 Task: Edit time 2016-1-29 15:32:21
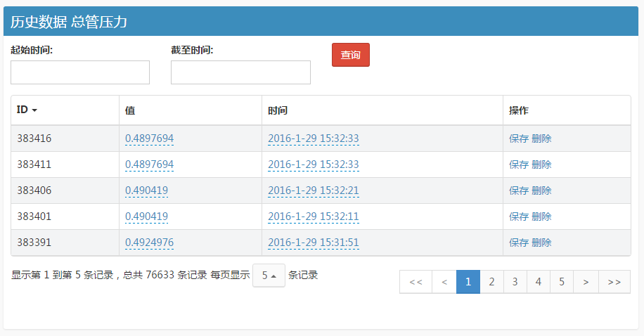(x=314, y=190)
